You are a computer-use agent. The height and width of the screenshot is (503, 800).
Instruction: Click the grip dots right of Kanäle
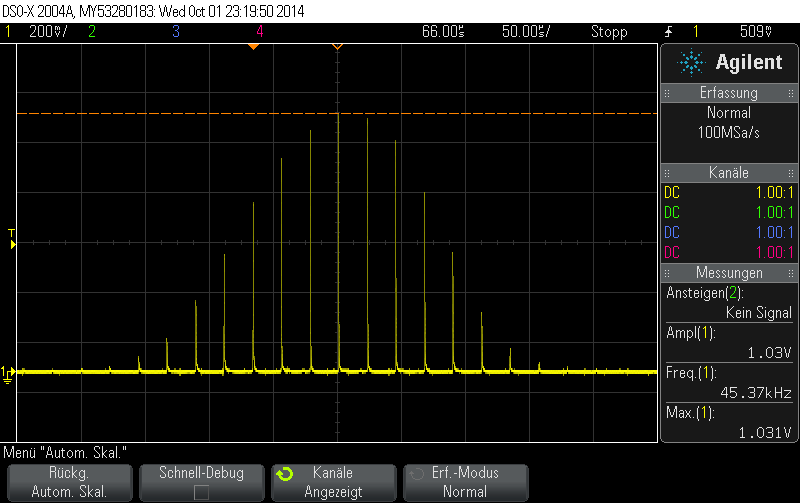(x=791, y=173)
